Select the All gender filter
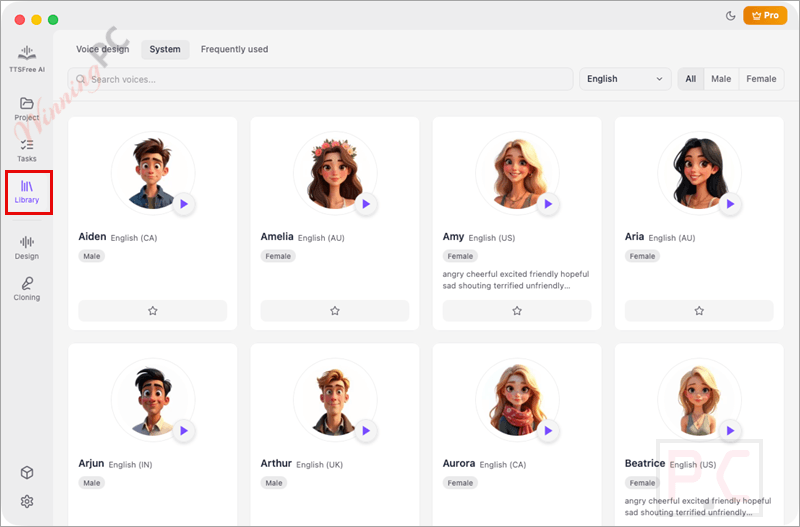 tap(691, 79)
